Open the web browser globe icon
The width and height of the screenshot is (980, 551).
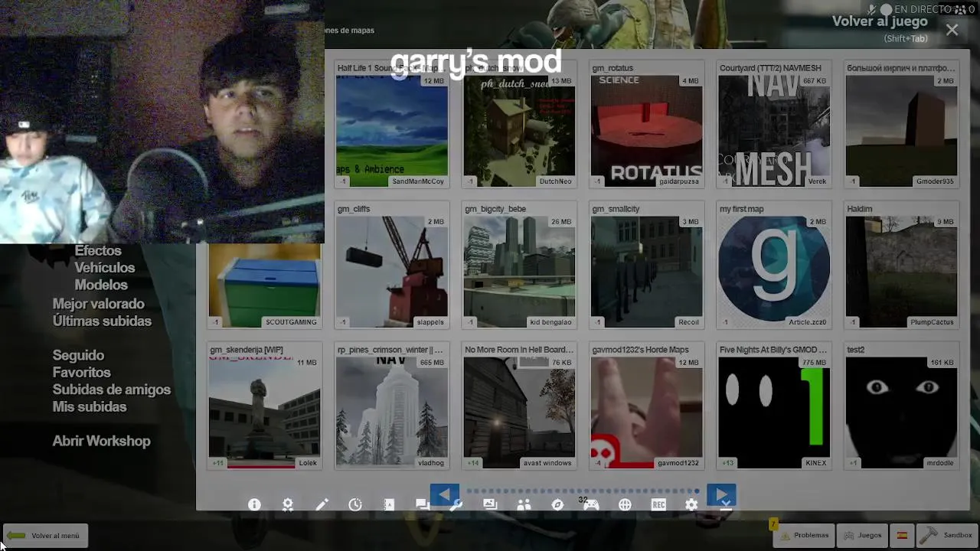pyautogui.click(x=625, y=504)
